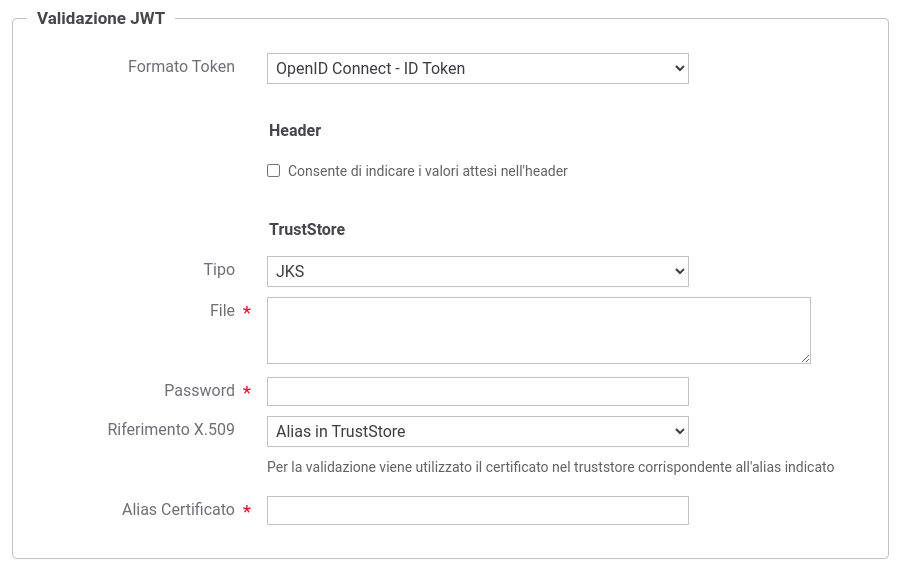Click the Alias Certificato label
This screenshot has width=900, height=569.
click(x=178, y=509)
